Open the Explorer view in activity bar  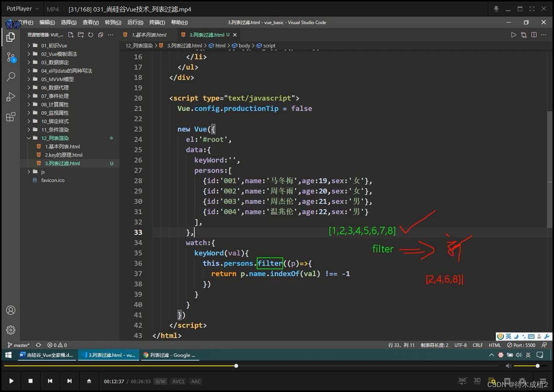coord(11,37)
